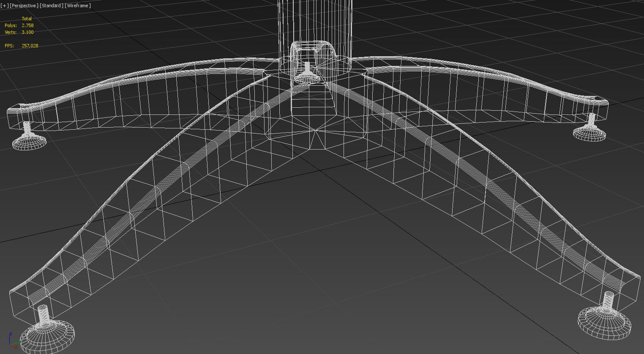Open the [+] viewport general menu
Viewport: 644px width, 354px height.
click(5, 5)
